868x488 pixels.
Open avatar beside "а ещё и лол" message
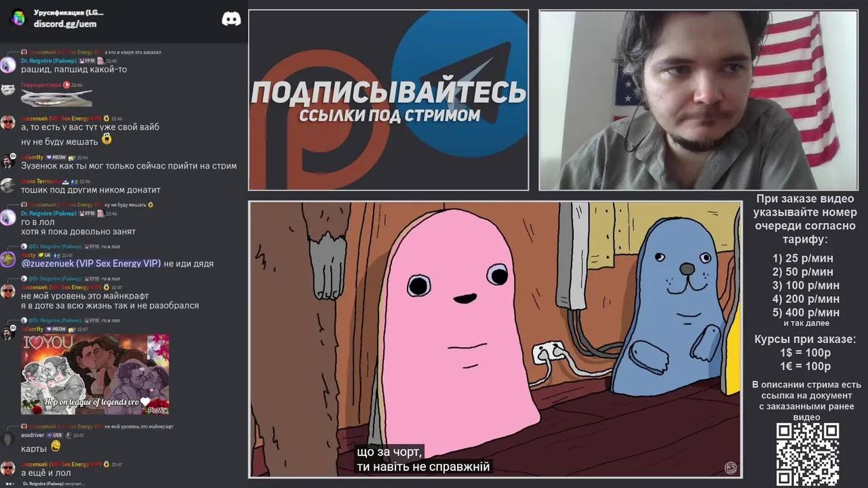pos(8,468)
